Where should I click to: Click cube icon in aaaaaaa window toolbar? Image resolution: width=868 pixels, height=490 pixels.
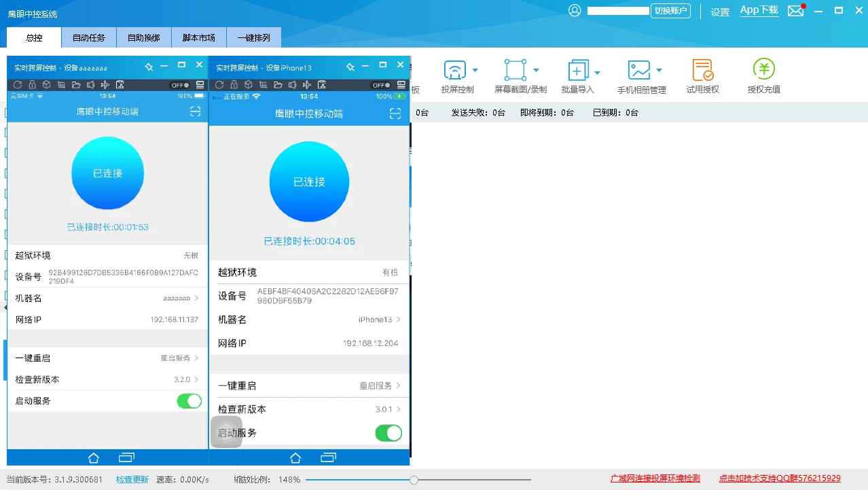[x=47, y=85]
